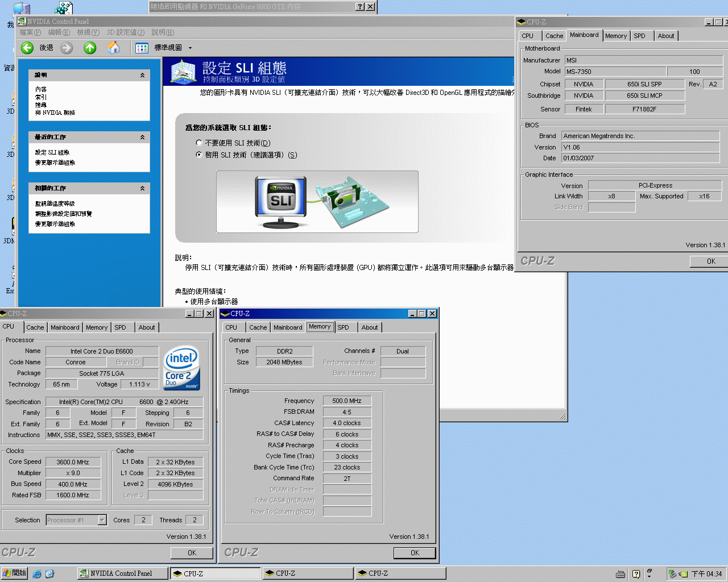Click the 標準視圖 view grid icon
Viewport: 728px width, 582px height.
pos(142,48)
